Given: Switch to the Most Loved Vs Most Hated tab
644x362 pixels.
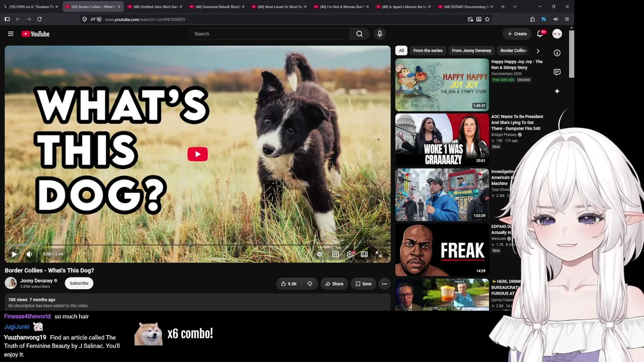Looking at the screenshot, I should (x=279, y=7).
